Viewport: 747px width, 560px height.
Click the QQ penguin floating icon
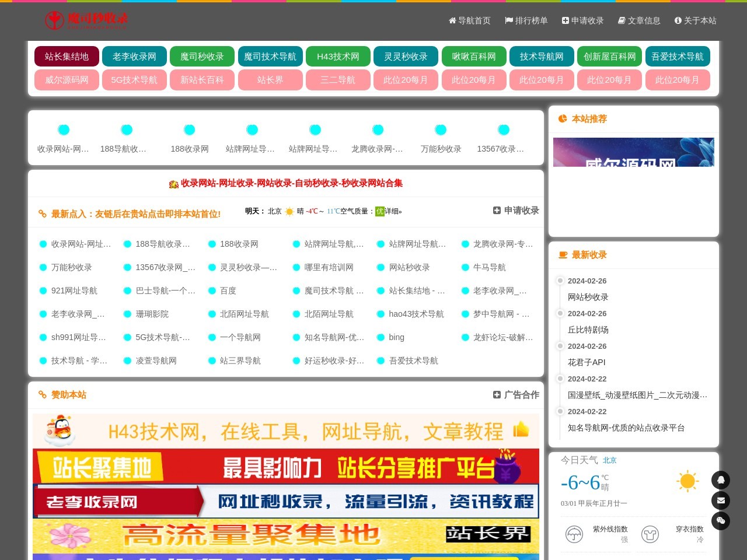coord(721,480)
